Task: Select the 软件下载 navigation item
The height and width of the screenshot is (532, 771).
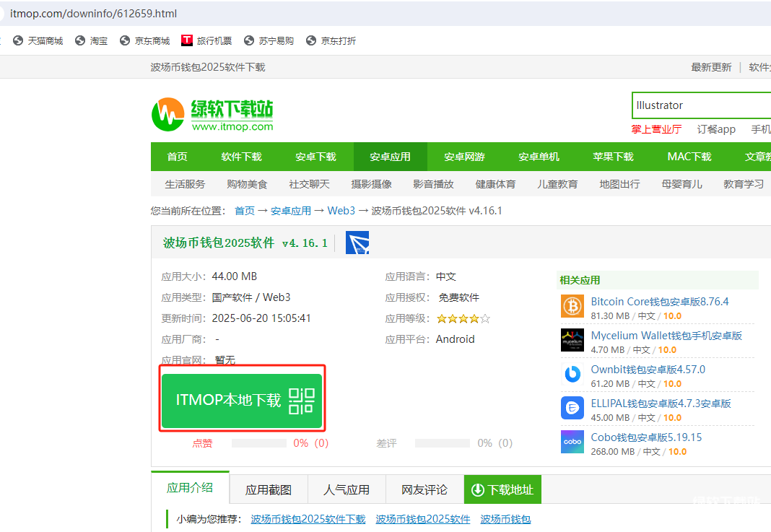Action: tap(241, 157)
